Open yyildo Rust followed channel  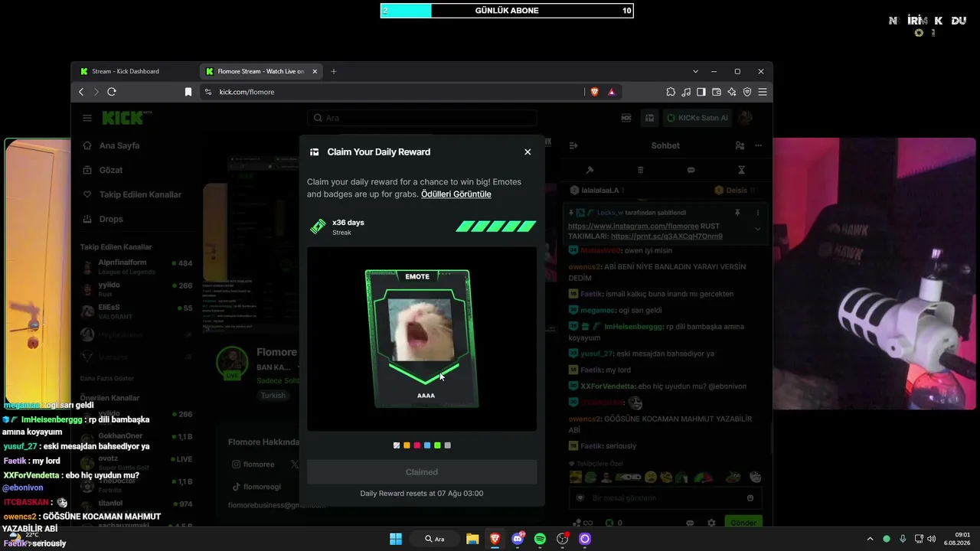tap(136, 289)
